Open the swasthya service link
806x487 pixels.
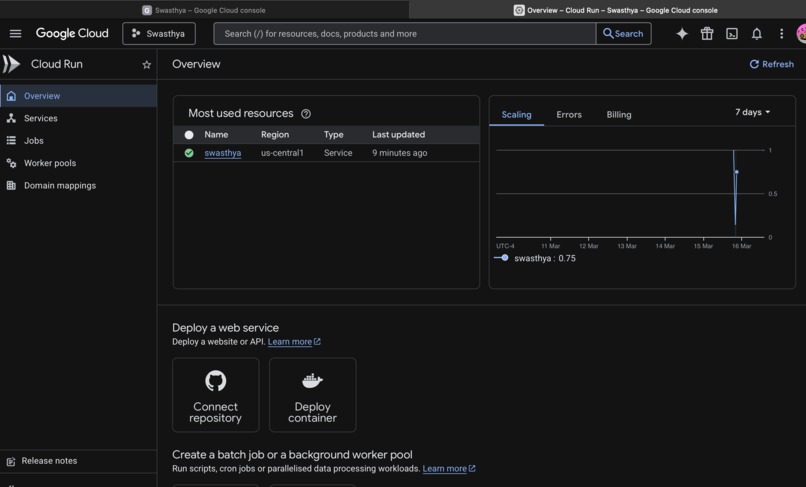click(223, 153)
